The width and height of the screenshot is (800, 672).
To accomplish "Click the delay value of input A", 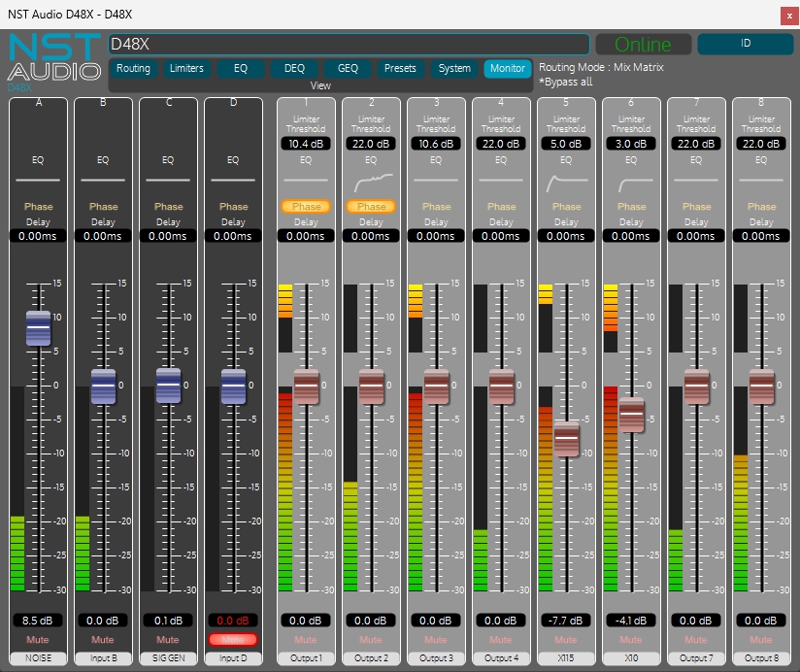I will tap(38, 236).
